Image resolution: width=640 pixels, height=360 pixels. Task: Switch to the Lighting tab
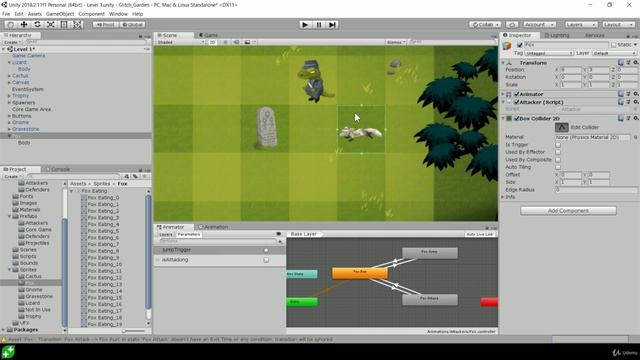(x=557, y=35)
